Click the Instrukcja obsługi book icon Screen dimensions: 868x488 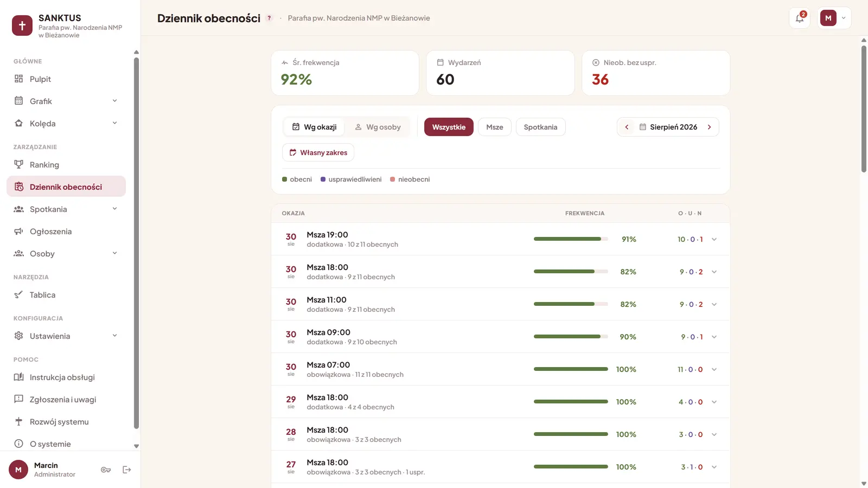19,377
